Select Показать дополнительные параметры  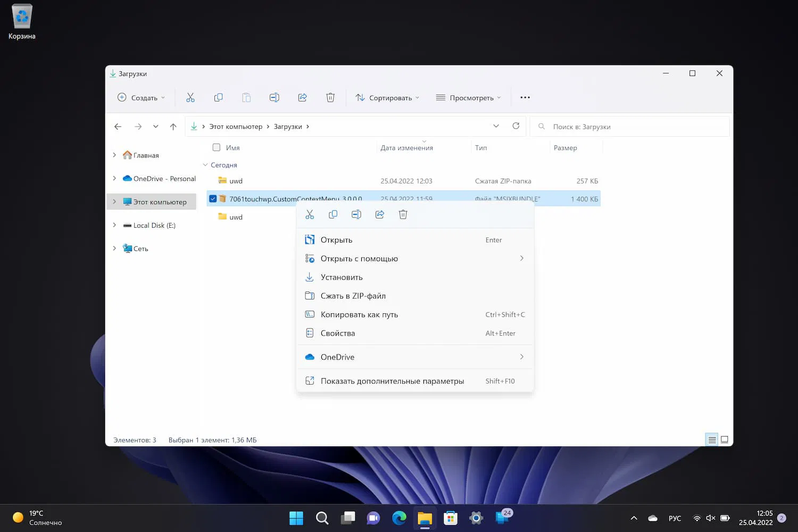pos(392,381)
